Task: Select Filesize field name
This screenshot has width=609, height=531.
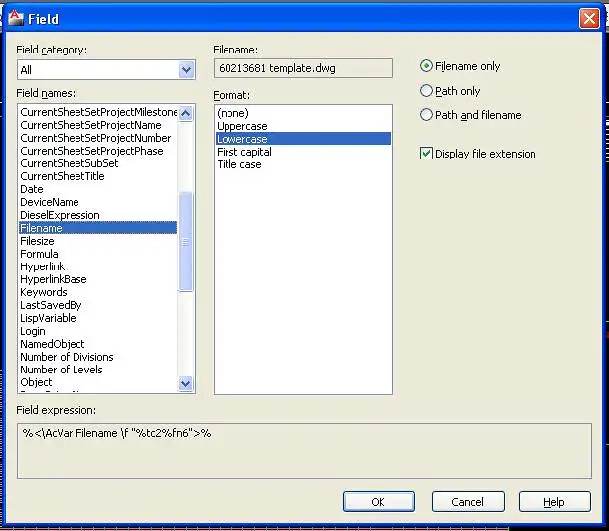Action: [x=98, y=241]
